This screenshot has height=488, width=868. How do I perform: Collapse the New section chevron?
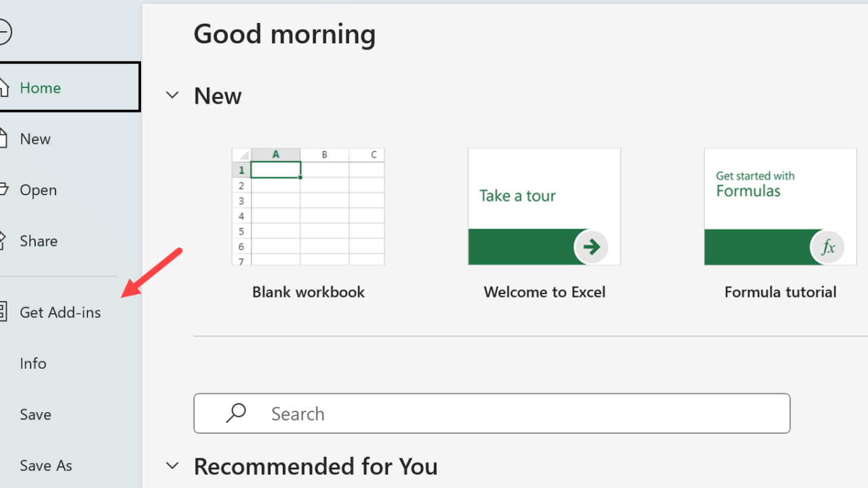click(173, 96)
